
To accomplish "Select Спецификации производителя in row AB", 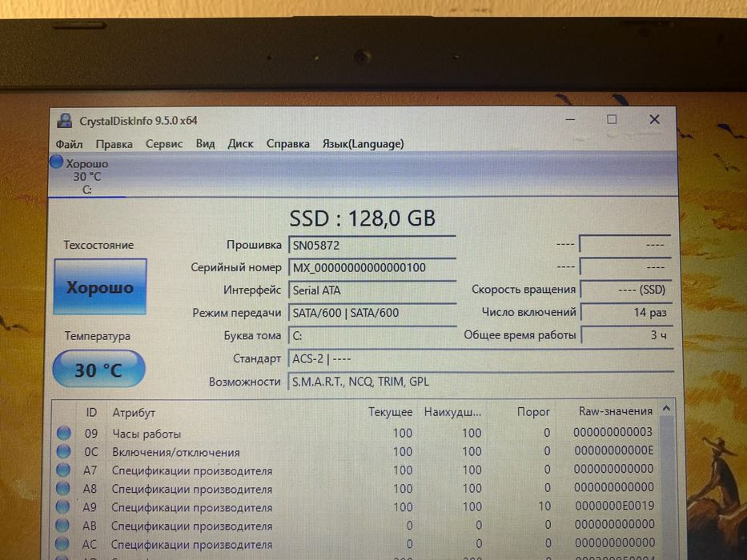I will click(x=191, y=526).
